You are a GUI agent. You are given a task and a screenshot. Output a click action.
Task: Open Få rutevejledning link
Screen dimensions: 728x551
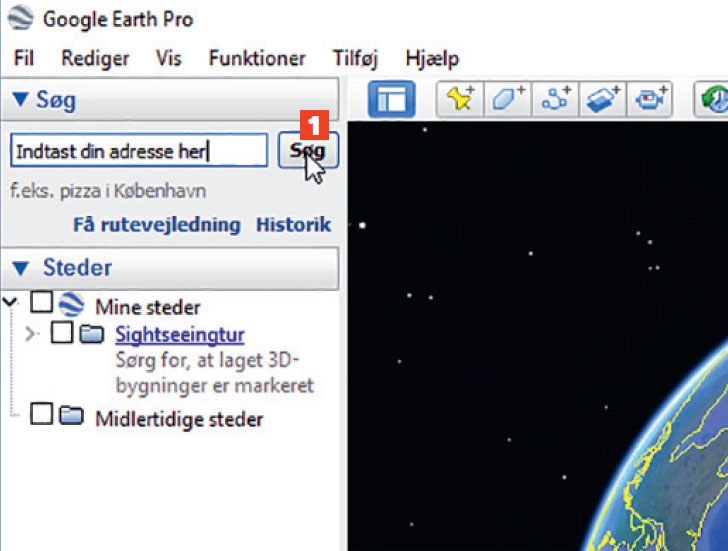tap(157, 225)
